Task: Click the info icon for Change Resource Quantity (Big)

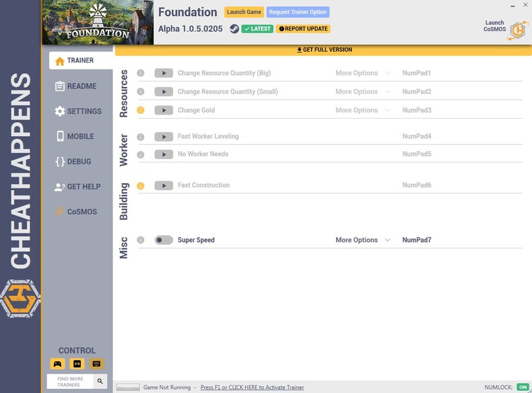Action: 141,73
